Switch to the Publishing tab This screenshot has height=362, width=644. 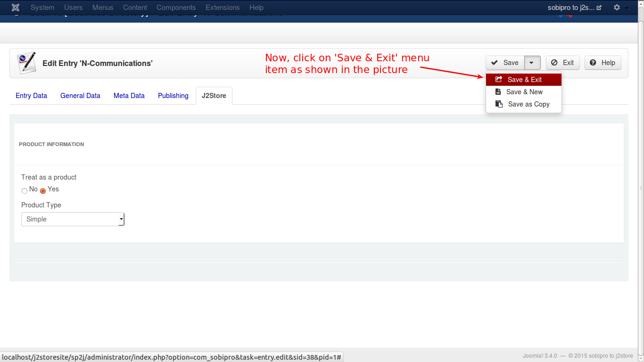173,96
